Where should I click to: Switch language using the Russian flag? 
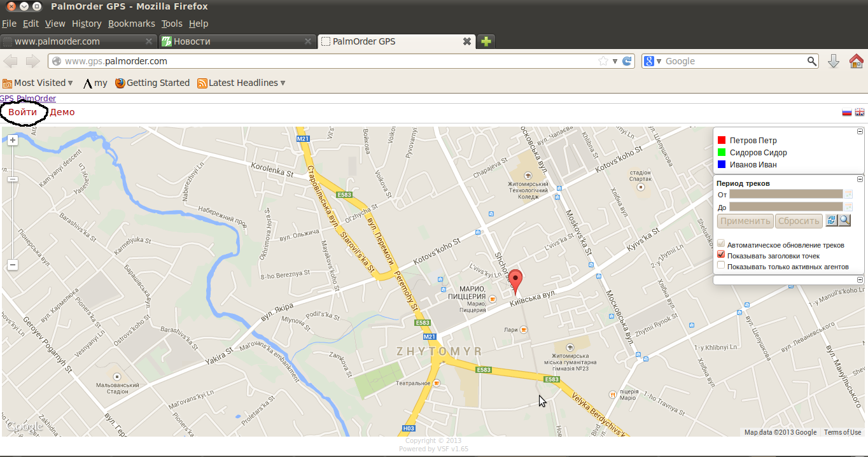point(846,112)
